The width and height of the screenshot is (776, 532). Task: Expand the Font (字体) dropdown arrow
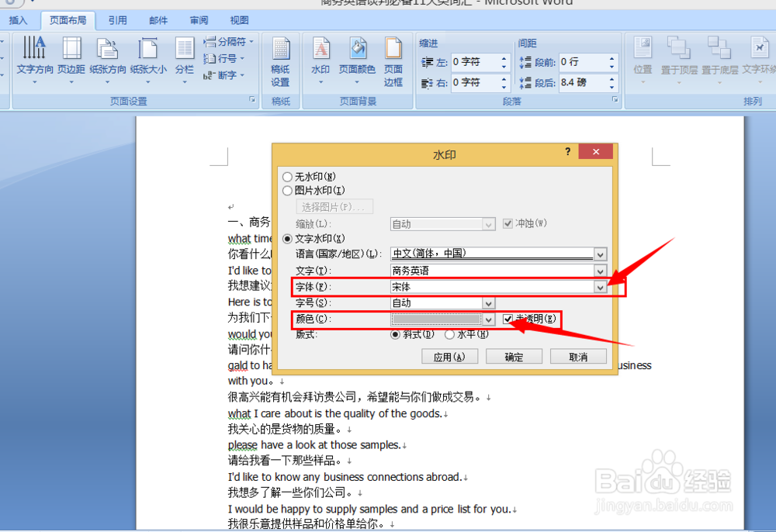601,287
